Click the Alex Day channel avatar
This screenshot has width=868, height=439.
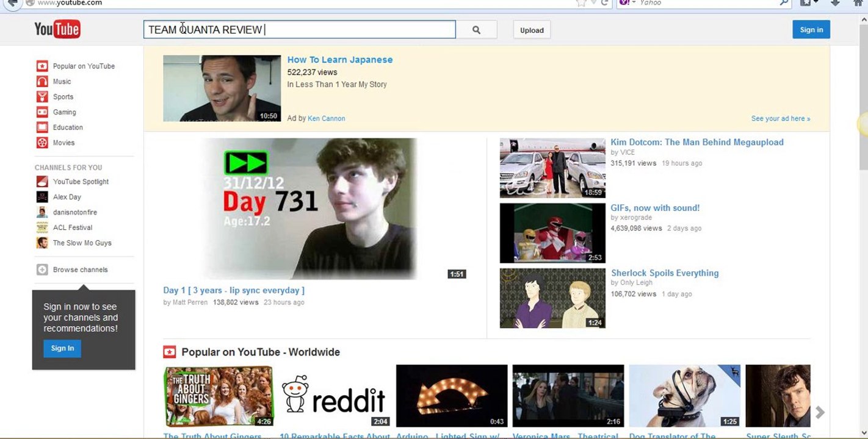point(42,196)
